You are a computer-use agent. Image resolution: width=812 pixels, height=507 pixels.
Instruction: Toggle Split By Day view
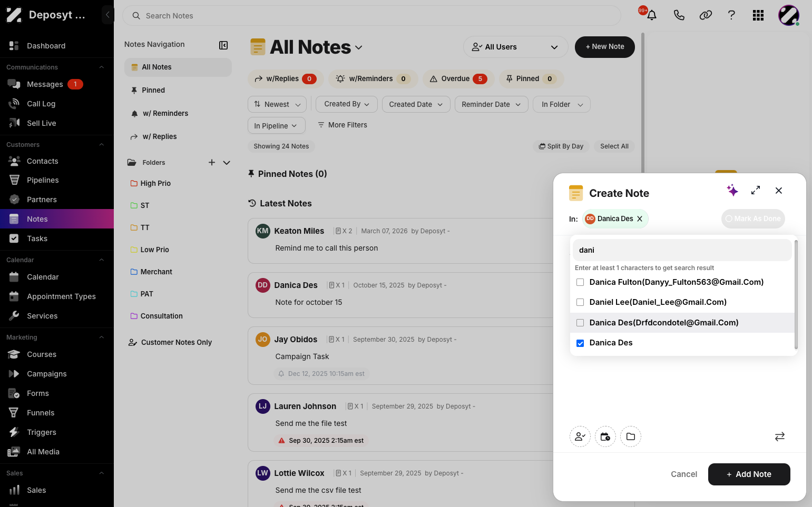click(x=561, y=146)
